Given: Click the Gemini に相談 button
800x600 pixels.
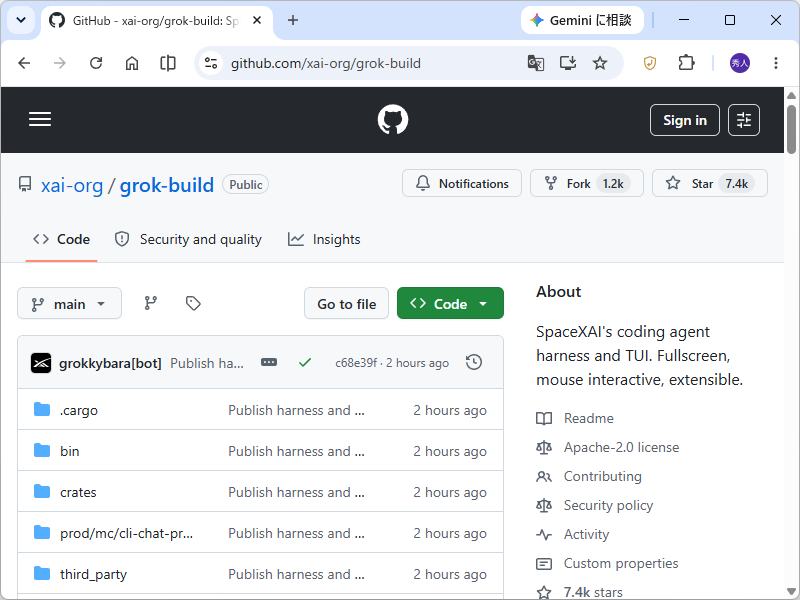Looking at the screenshot, I should pyautogui.click(x=582, y=20).
